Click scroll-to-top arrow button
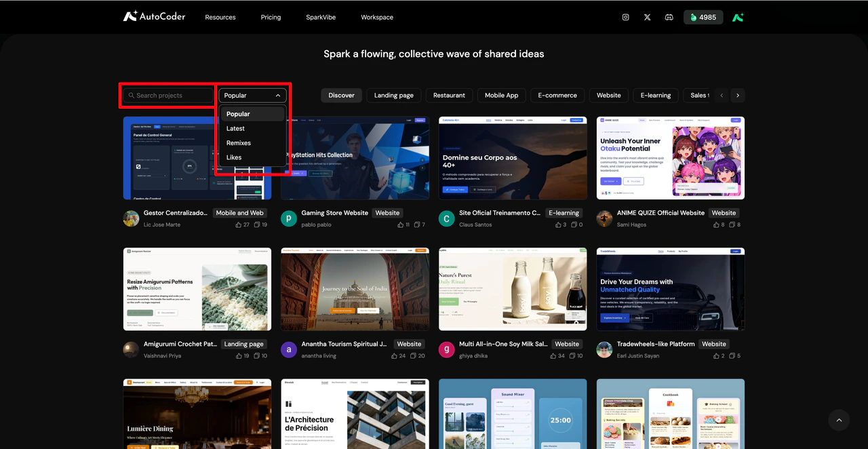Screen dimensions: 868x449 [x=839, y=420]
